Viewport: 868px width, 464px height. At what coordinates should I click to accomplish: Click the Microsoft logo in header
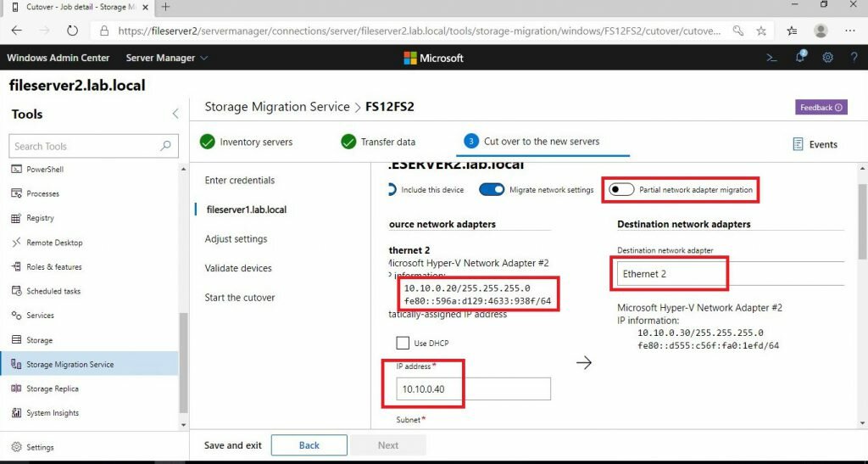[x=433, y=58]
